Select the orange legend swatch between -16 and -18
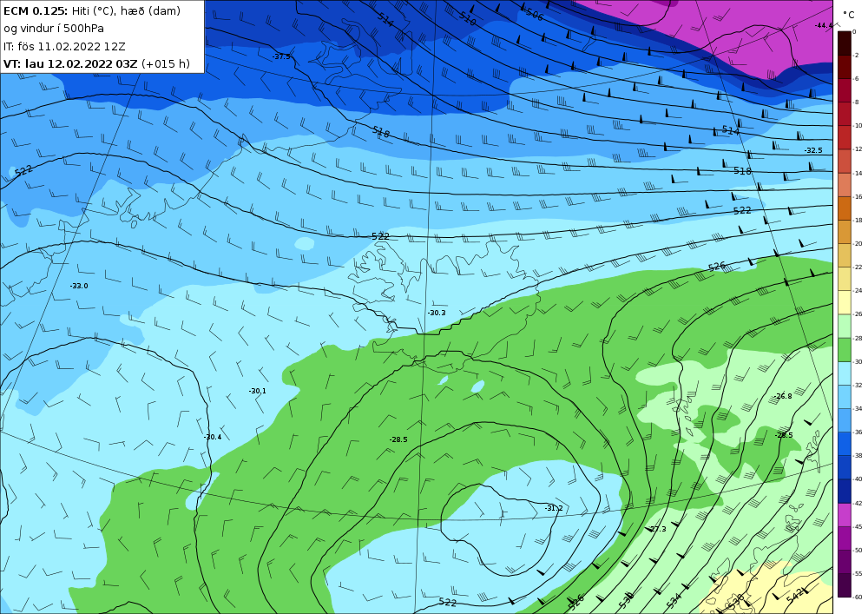The height and width of the screenshot is (614, 868). point(845,208)
